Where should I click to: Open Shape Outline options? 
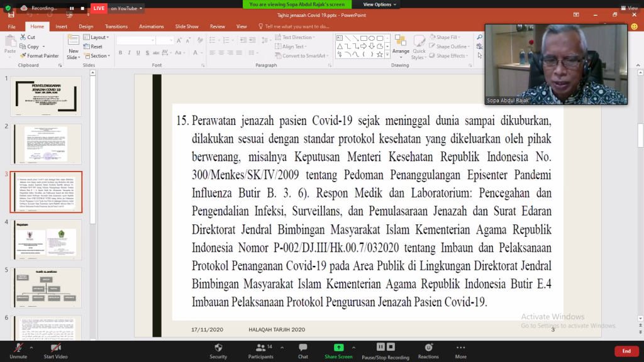(x=450, y=47)
